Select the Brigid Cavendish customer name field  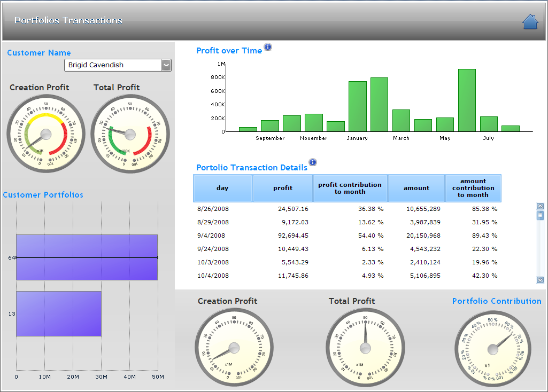113,65
